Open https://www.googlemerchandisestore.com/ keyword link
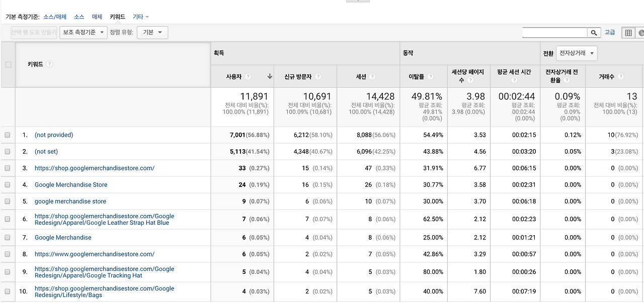The height and width of the screenshot is (303, 644). (x=95, y=254)
